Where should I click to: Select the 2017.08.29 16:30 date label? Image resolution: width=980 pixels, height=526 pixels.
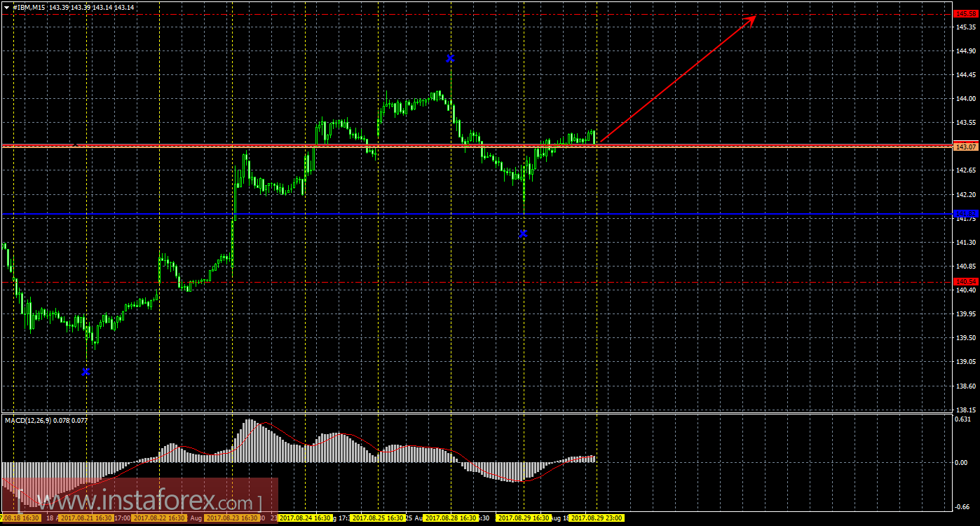tap(524, 518)
